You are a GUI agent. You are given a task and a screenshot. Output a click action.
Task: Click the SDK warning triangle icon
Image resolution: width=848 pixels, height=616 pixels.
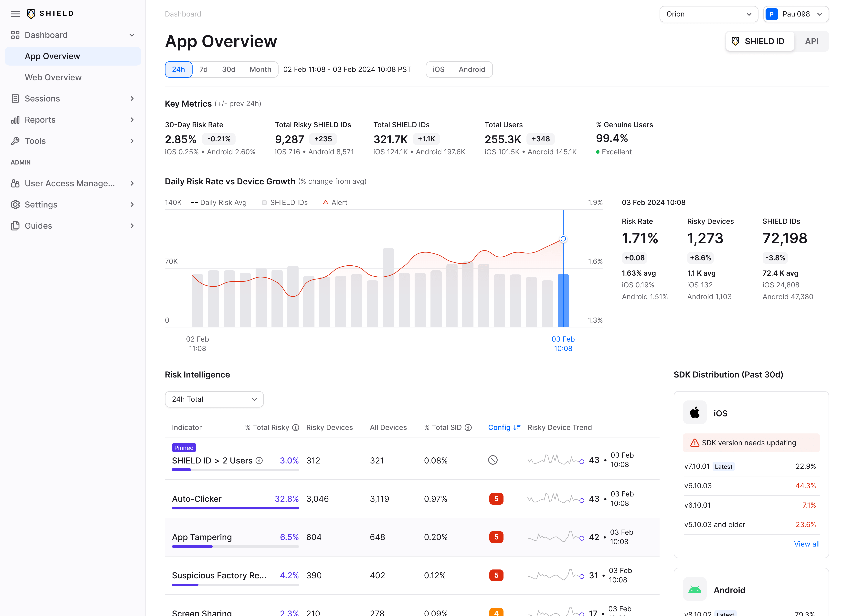[x=695, y=443]
